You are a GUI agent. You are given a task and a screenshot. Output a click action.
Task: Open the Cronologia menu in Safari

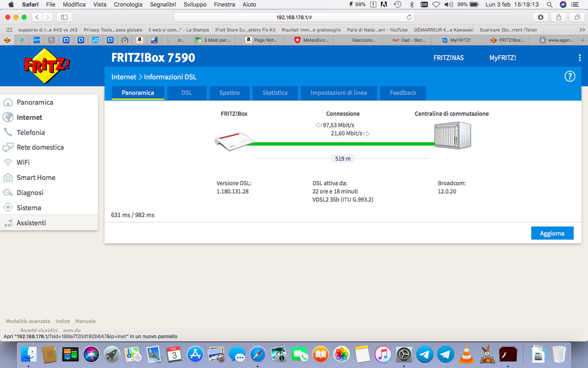pyautogui.click(x=128, y=5)
